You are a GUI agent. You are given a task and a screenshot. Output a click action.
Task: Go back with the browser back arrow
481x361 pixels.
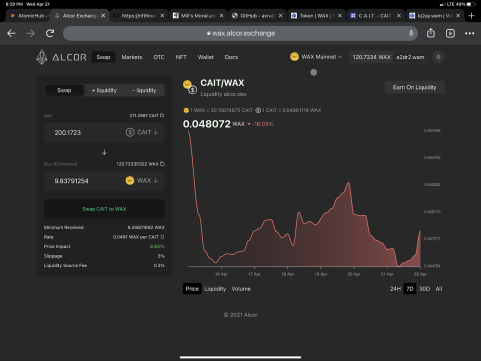pyautogui.click(x=11, y=33)
